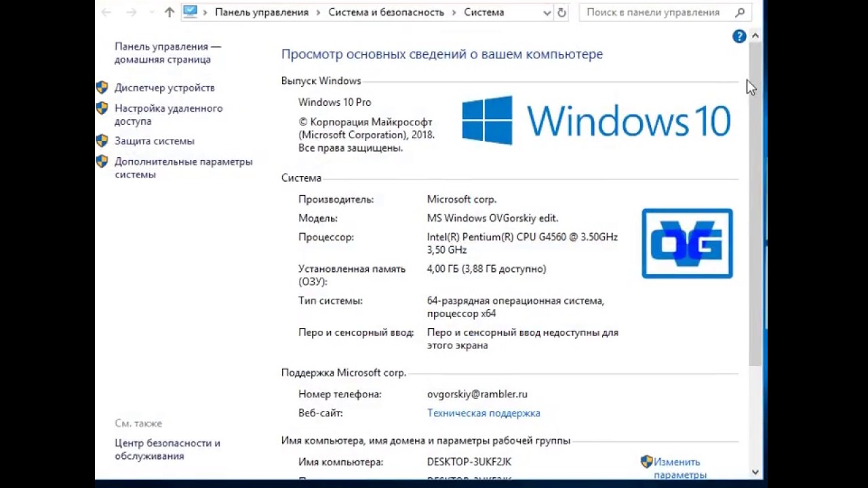The width and height of the screenshot is (868, 488).
Task: Click the 'Процессор:' label
Action: (x=326, y=237)
